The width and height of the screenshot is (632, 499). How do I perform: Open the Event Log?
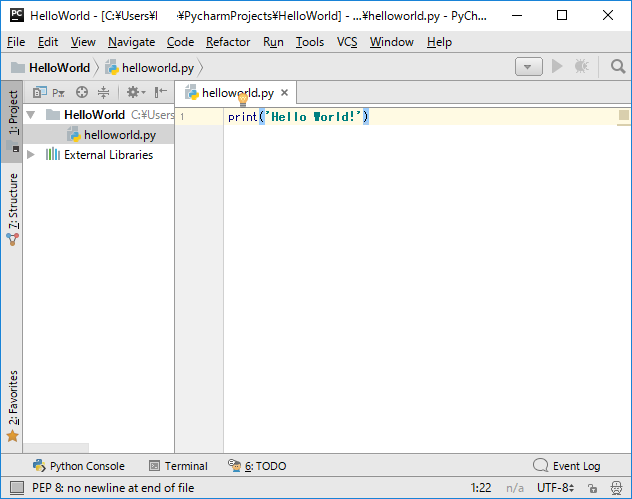tap(567, 466)
